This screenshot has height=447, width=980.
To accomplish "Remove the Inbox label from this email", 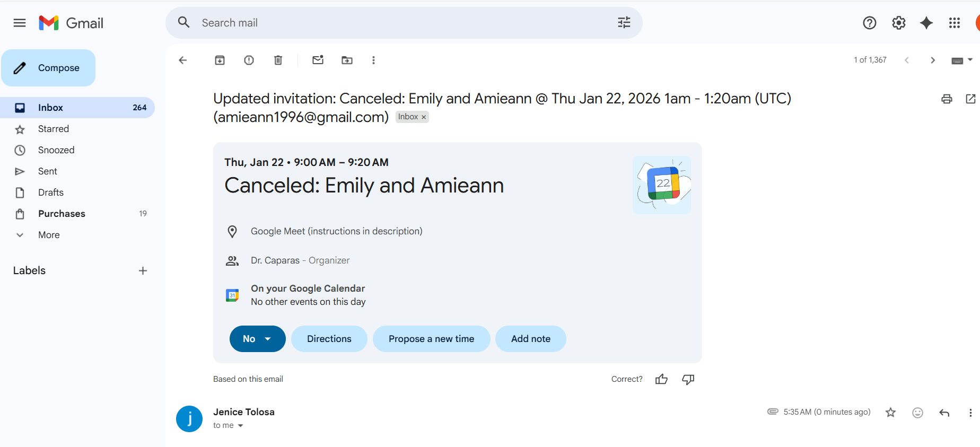I will [x=424, y=117].
